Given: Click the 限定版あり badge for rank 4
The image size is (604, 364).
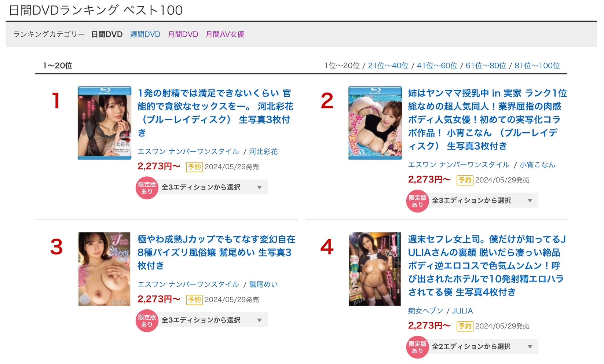Looking at the screenshot, I should (x=417, y=347).
